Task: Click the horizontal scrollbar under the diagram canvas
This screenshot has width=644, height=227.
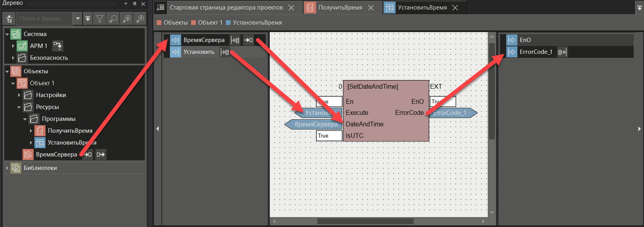Action: [x=365, y=221]
